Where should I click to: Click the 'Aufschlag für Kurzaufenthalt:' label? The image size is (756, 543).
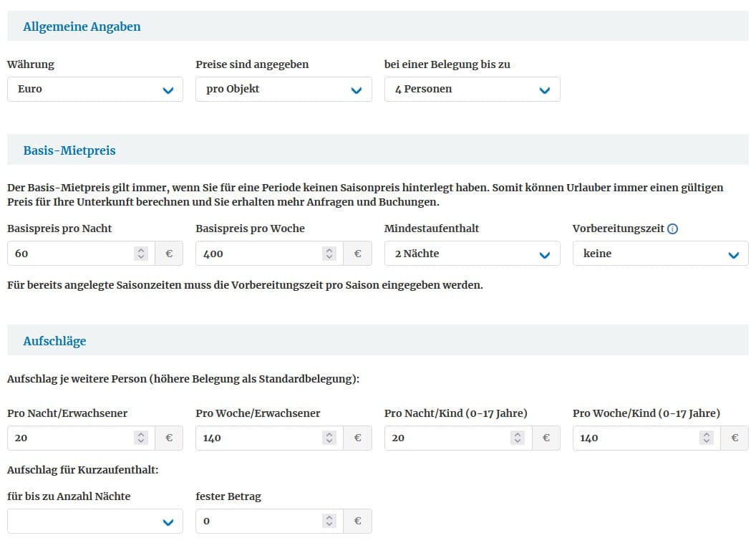[x=83, y=470]
